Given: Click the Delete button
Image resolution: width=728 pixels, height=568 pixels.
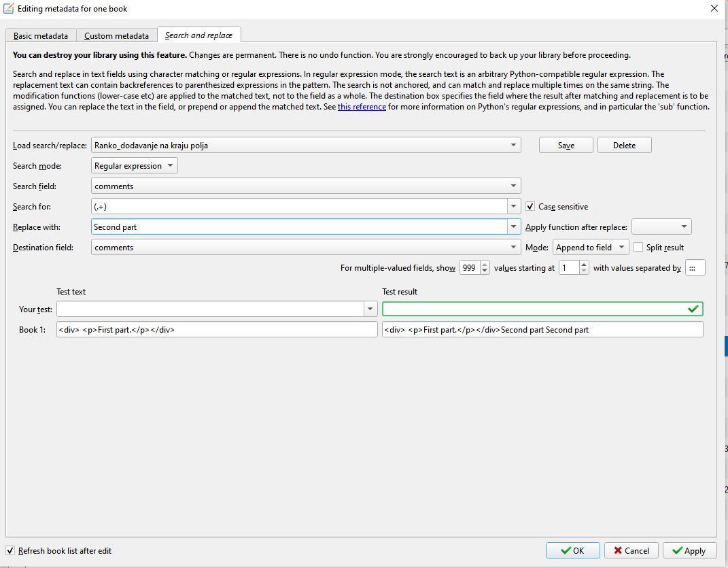Looking at the screenshot, I should (624, 145).
